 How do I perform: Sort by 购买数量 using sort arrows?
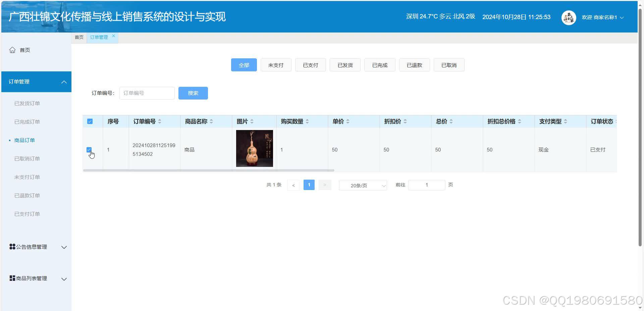coord(307,121)
